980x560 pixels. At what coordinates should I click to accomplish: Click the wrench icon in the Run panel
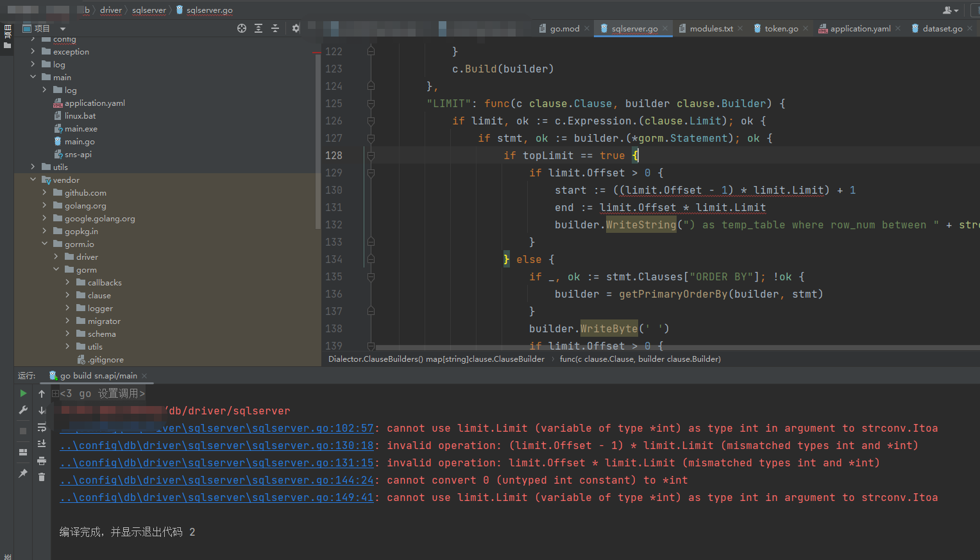[x=23, y=410]
